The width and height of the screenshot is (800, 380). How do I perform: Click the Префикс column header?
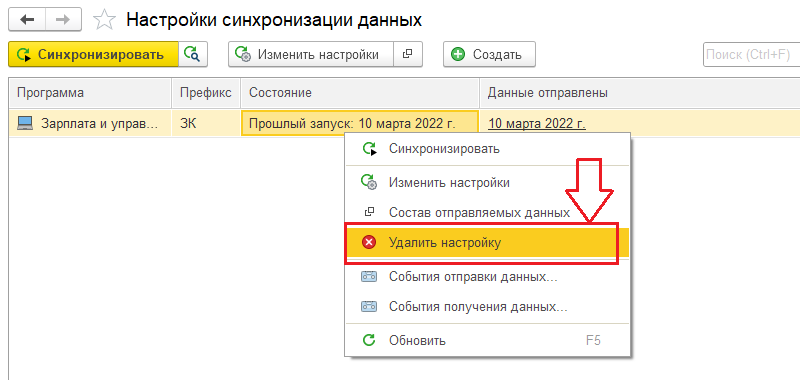coord(206,93)
